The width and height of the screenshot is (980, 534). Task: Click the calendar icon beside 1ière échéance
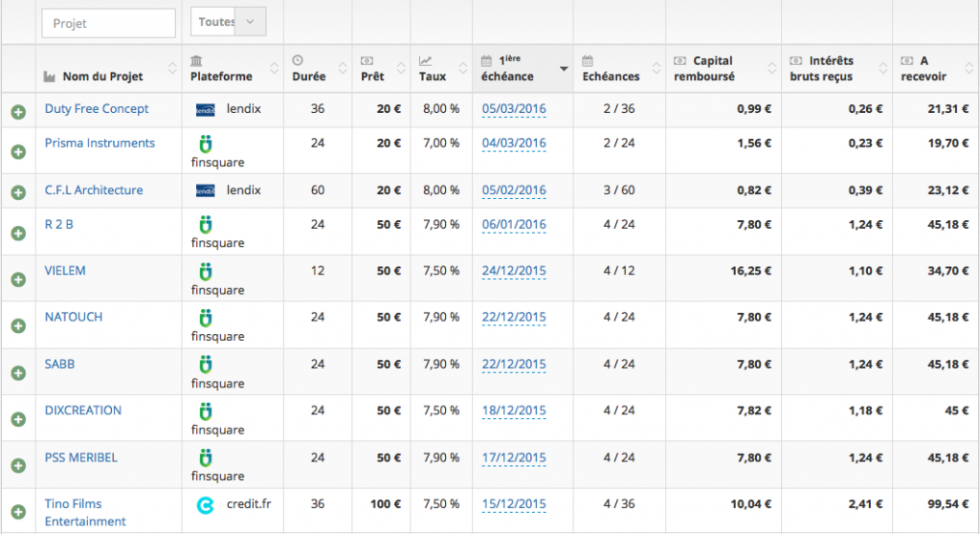[486, 60]
